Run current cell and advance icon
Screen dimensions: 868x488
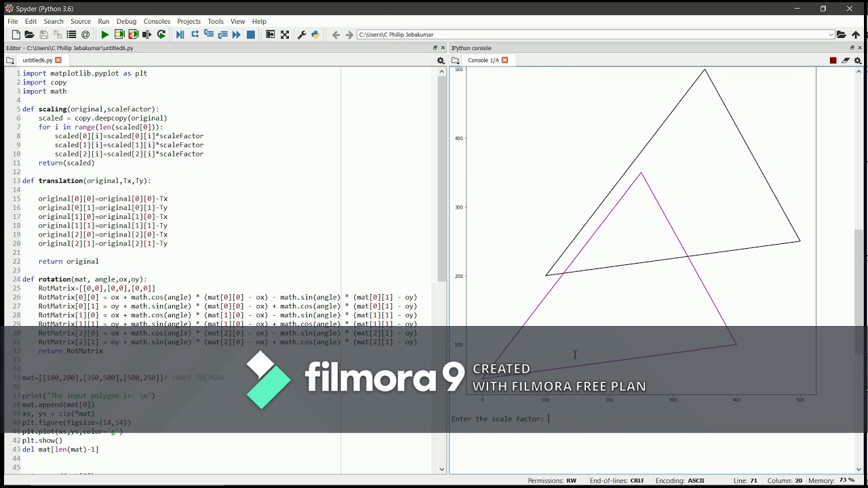(x=133, y=35)
